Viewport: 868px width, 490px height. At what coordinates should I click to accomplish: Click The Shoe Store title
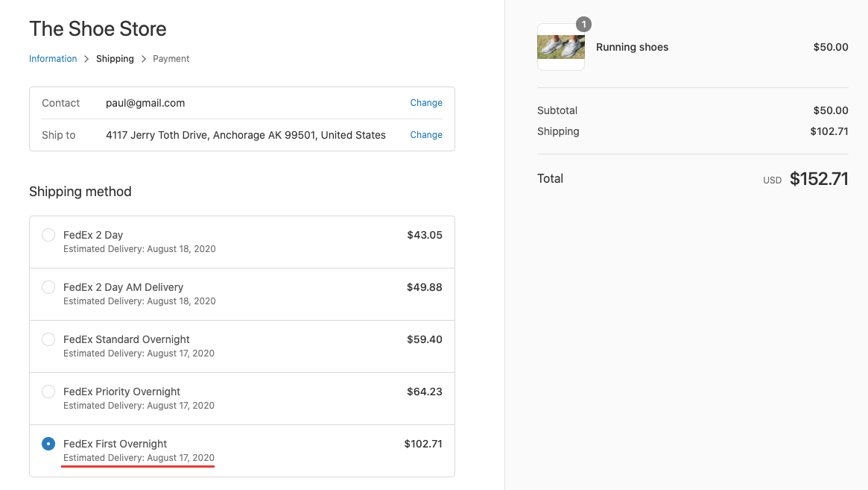[98, 29]
